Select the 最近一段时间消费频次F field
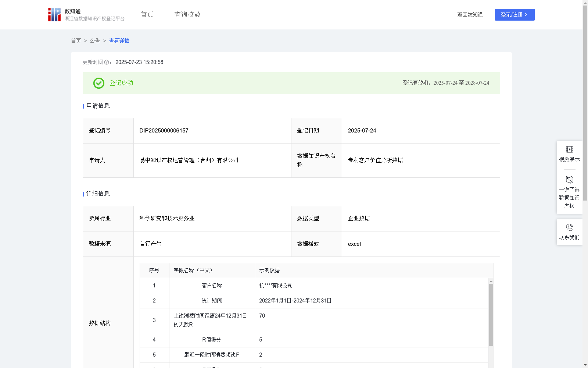Image resolution: width=588 pixels, height=368 pixels. (x=212, y=355)
